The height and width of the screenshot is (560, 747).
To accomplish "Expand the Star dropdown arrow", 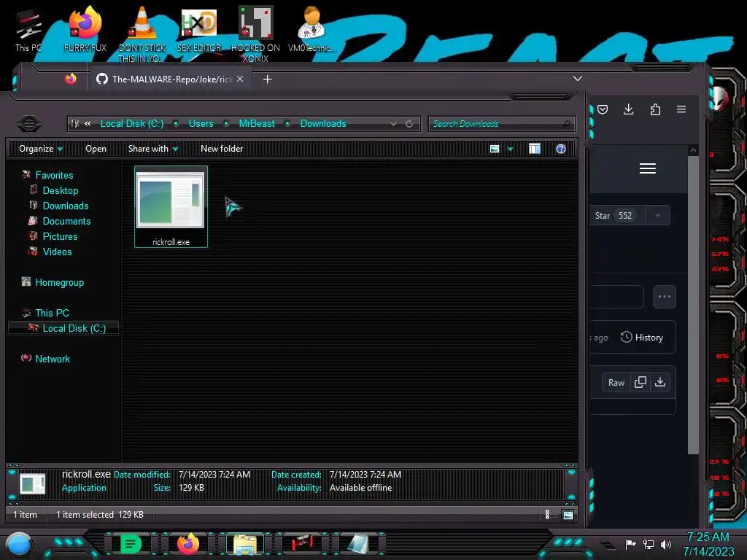I will coord(658,216).
